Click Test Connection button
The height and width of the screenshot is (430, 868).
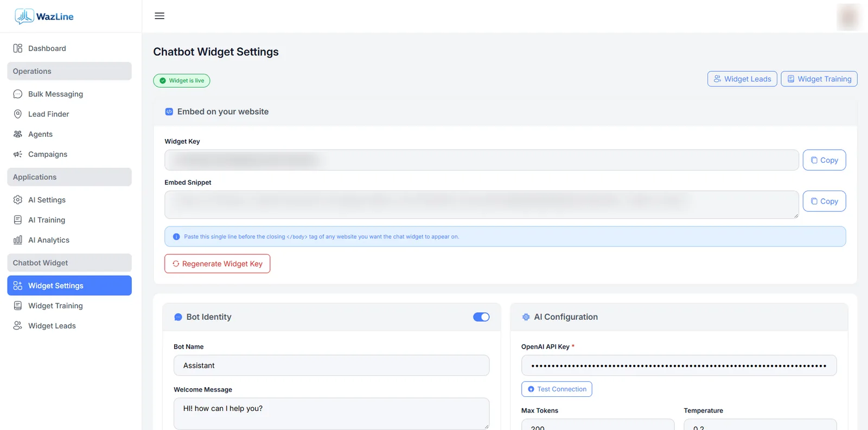point(557,389)
